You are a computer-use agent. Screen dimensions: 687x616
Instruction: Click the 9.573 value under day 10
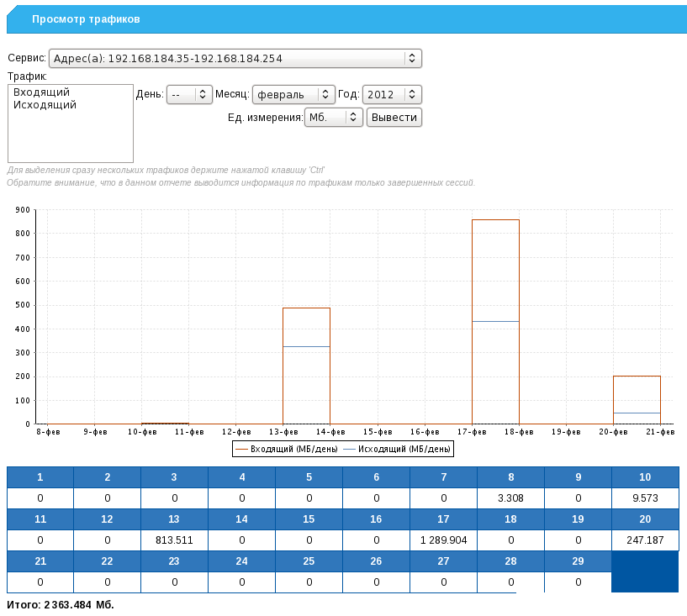[x=645, y=498]
